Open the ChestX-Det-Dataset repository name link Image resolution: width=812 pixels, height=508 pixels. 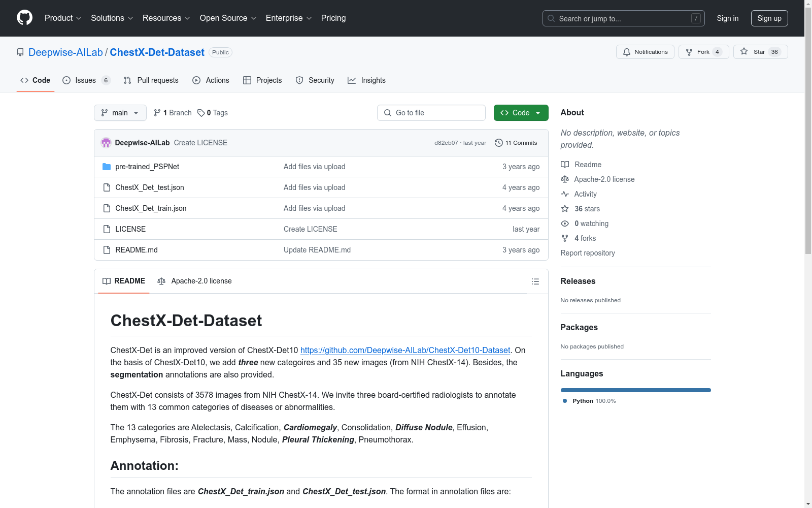(157, 52)
